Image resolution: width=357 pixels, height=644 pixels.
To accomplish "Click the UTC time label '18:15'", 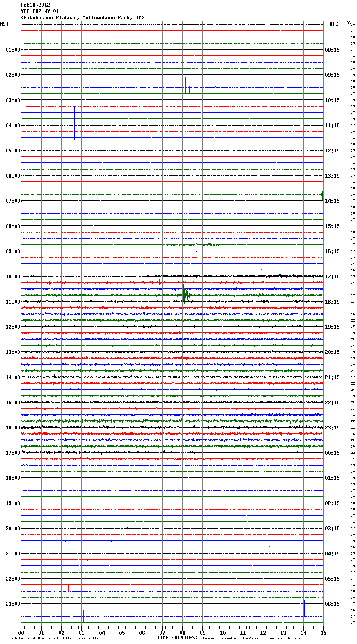I will click(x=332, y=302).
